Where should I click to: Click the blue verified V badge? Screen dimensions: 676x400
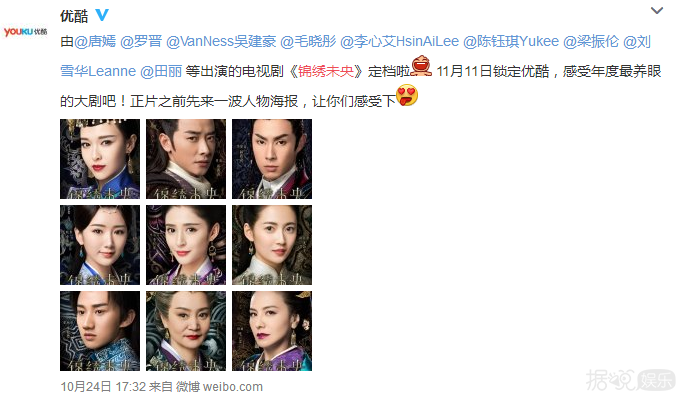pos(102,15)
